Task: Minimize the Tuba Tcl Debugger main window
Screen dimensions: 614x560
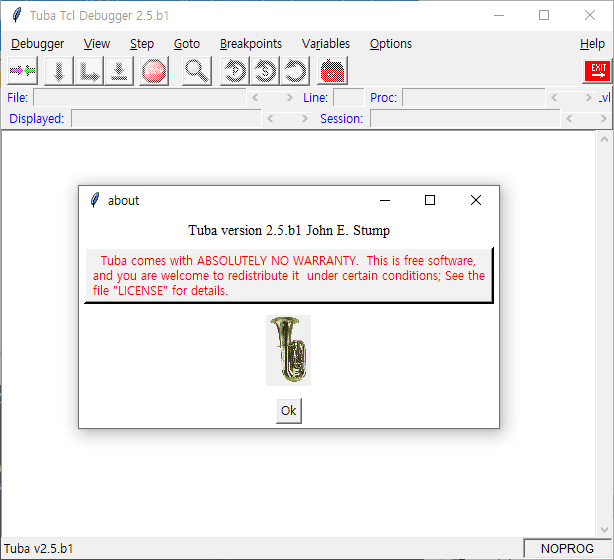Action: pyautogui.click(x=499, y=15)
